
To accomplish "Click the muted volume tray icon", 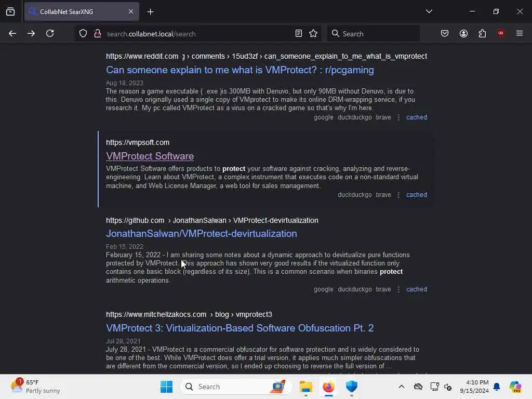I will pyautogui.click(x=448, y=387).
